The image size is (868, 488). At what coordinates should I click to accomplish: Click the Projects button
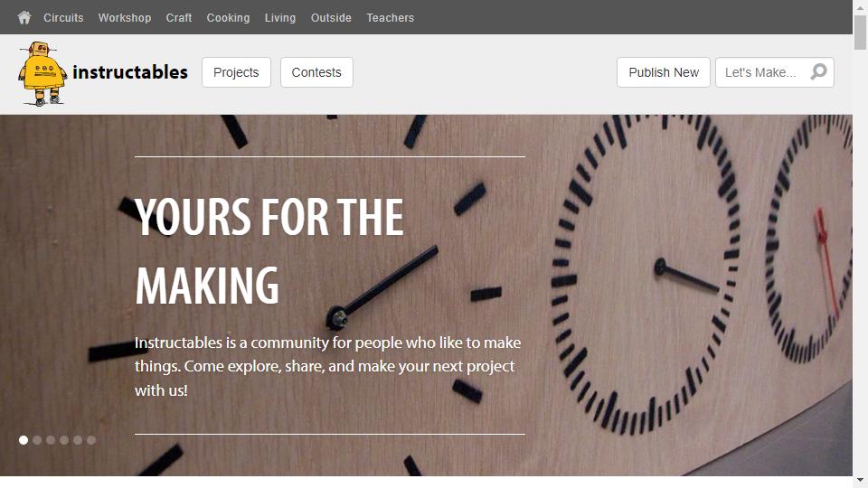coord(236,72)
